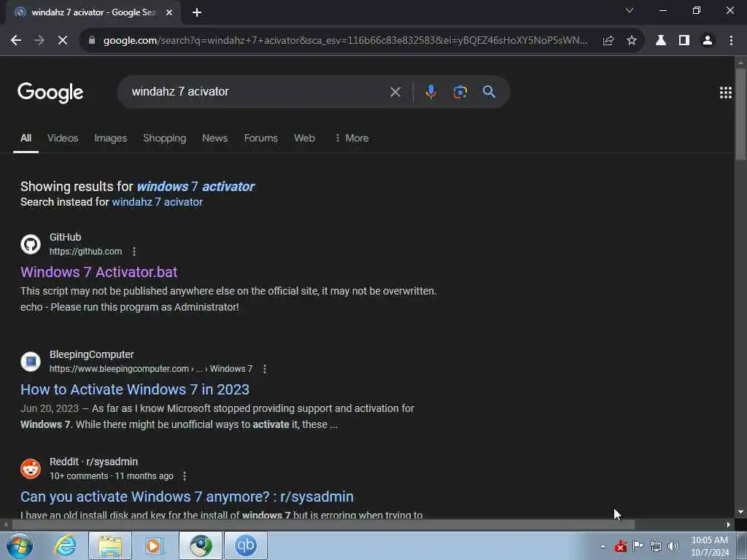Open BleepingComputer result options menu
Screen dimensions: 747x560
tap(265, 369)
